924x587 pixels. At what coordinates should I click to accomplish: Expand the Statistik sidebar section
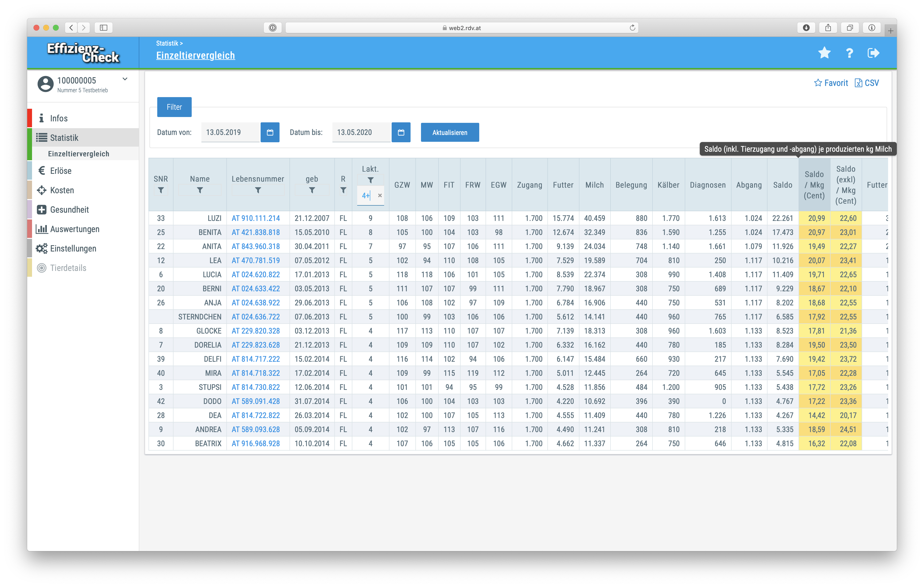click(64, 138)
